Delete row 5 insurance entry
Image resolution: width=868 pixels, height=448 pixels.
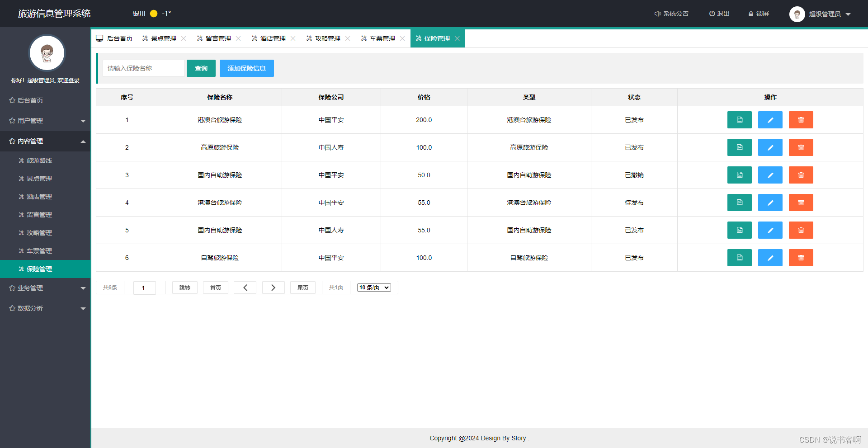801,230
